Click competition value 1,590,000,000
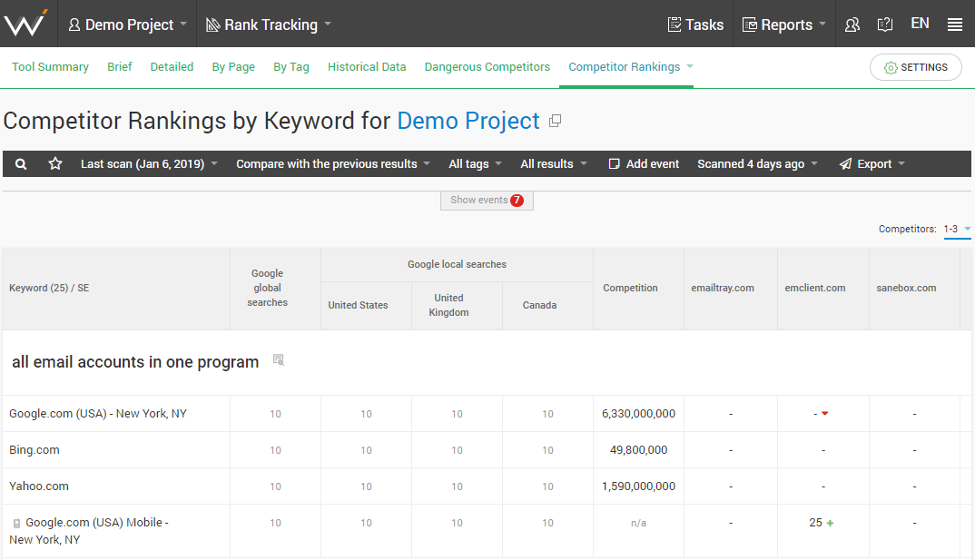 click(x=638, y=486)
